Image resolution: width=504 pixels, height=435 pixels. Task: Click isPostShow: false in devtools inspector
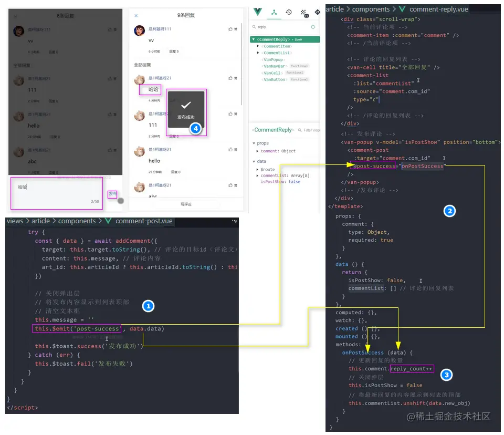point(280,182)
